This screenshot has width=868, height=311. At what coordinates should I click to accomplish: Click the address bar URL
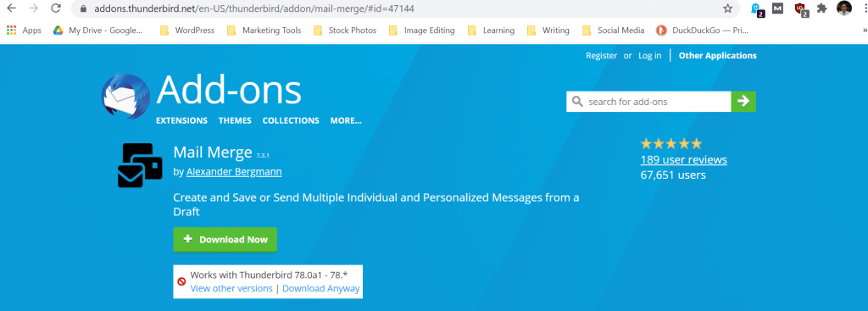[x=254, y=8]
